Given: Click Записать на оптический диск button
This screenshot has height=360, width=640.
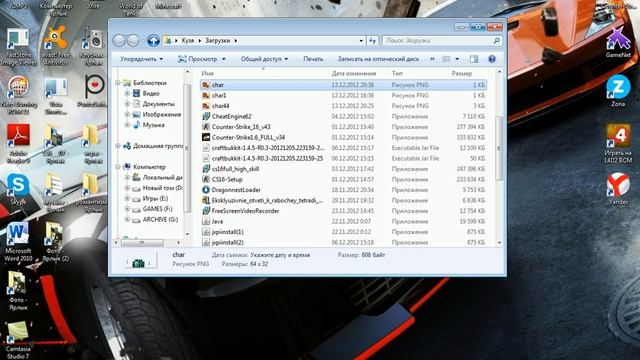Looking at the screenshot, I should point(378,59).
